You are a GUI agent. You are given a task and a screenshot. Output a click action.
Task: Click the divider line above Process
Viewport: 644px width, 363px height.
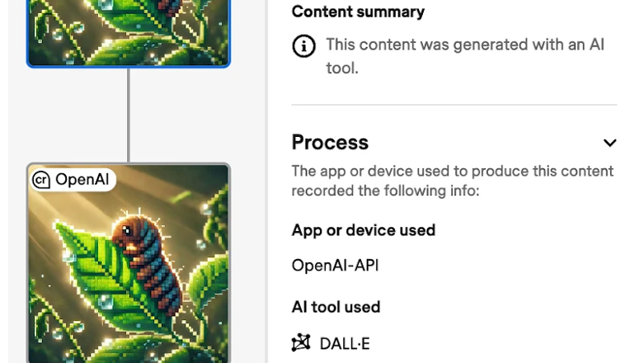[x=454, y=105]
